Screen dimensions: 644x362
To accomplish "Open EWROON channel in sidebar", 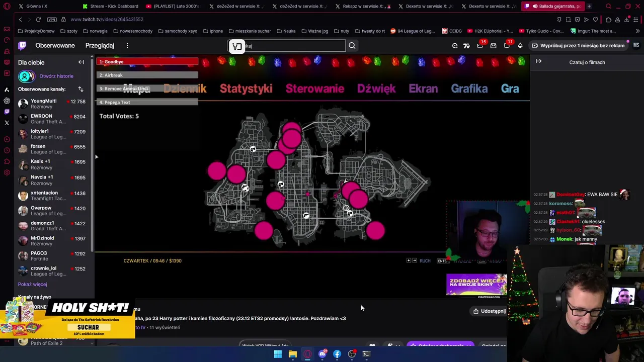I will pos(52,119).
